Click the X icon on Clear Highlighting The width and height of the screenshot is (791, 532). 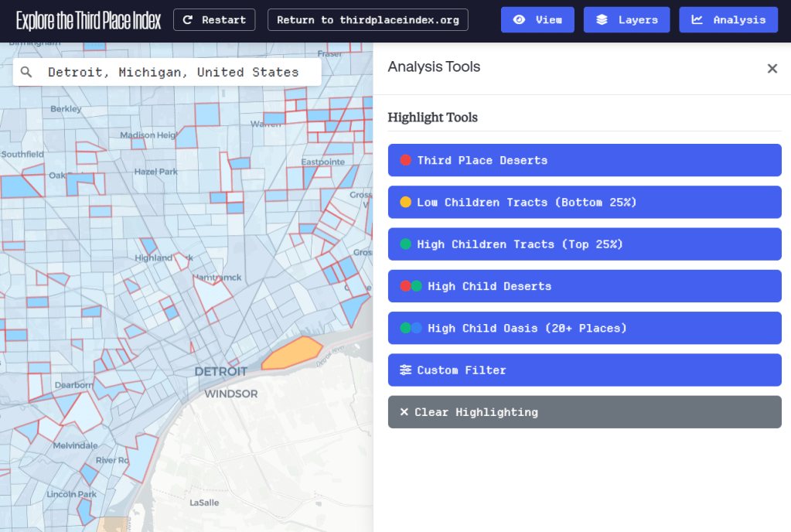point(404,412)
